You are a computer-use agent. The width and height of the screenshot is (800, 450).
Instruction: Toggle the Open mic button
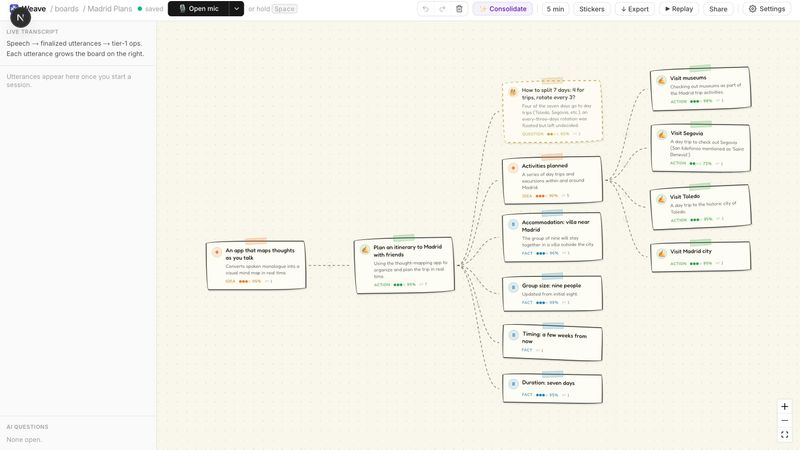[x=198, y=9]
